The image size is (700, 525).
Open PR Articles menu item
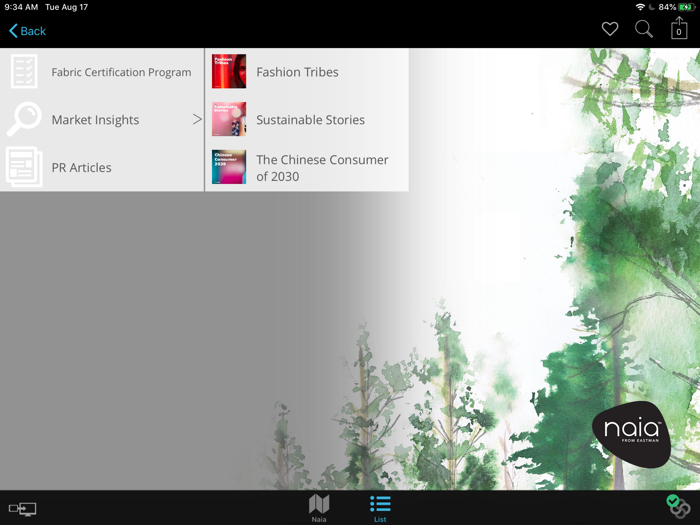coord(102,167)
